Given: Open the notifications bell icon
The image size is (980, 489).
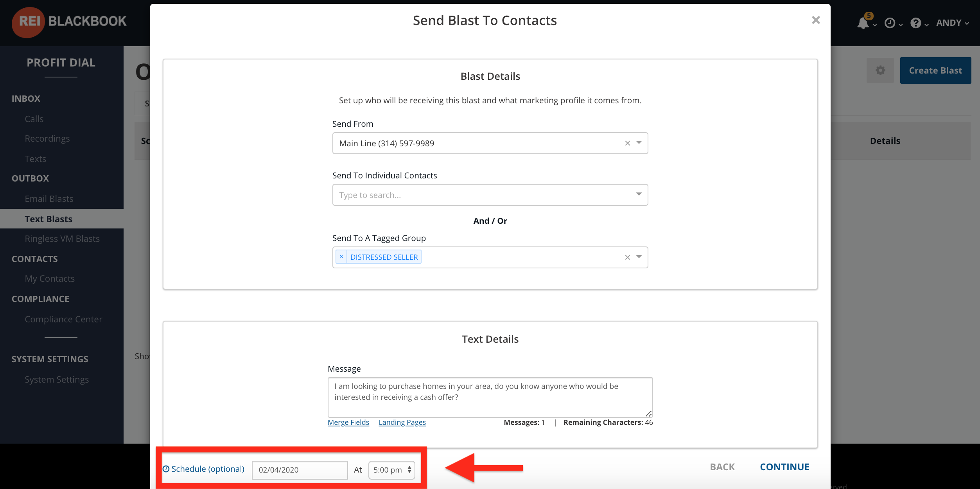Looking at the screenshot, I should click(863, 23).
